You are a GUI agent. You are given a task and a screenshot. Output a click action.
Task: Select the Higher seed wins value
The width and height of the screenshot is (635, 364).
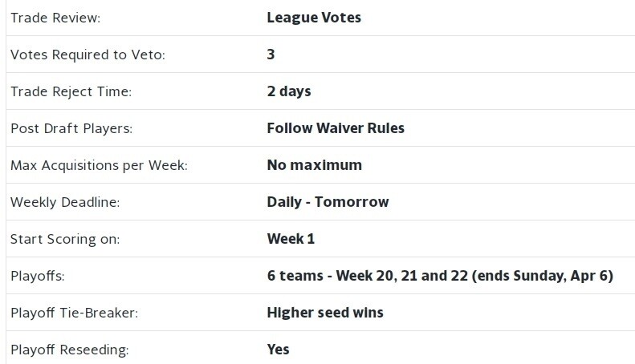(325, 313)
